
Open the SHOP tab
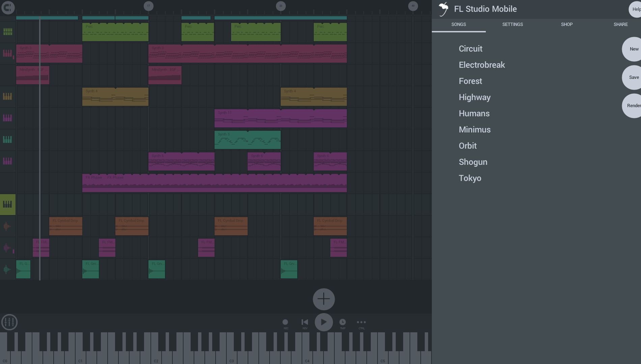coord(566,24)
